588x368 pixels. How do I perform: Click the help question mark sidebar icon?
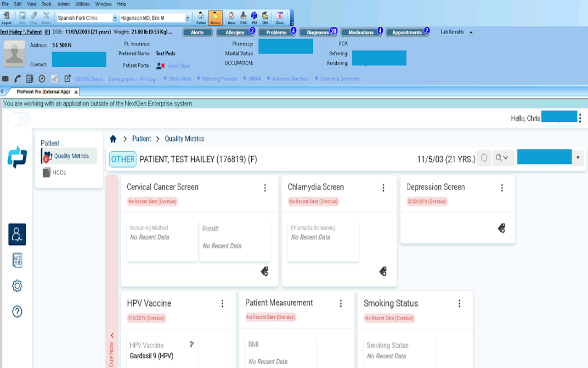click(17, 311)
